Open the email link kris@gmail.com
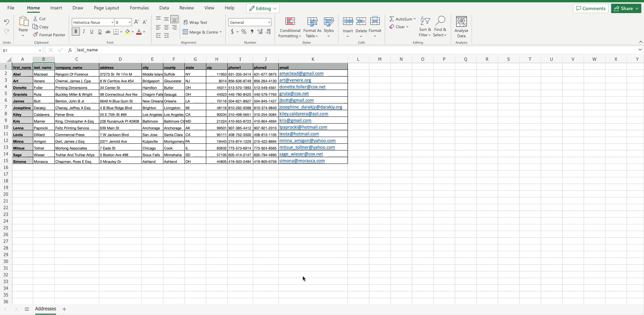The width and height of the screenshot is (644, 315). pyautogui.click(x=295, y=120)
